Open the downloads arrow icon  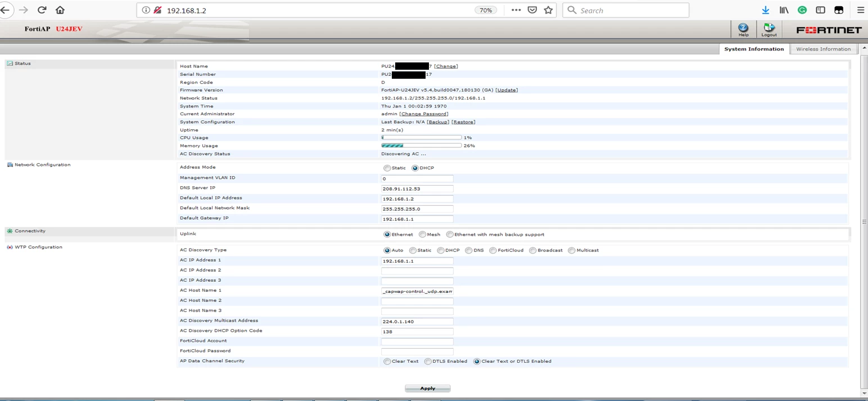click(765, 10)
